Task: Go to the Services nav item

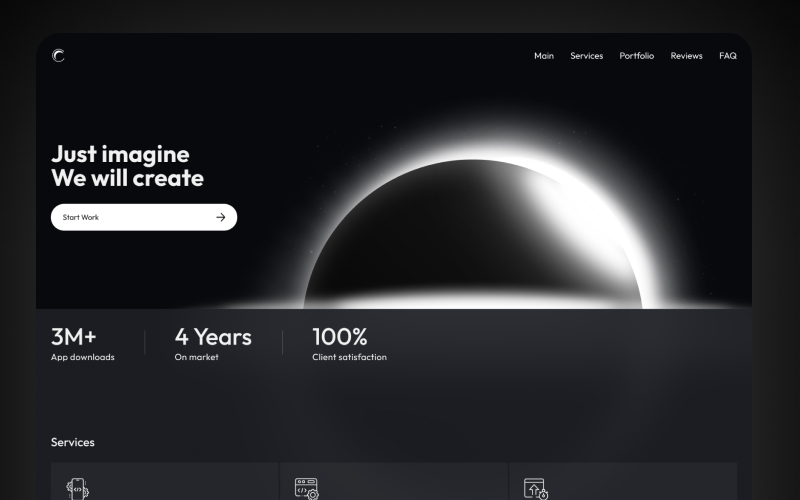Action: [587, 56]
